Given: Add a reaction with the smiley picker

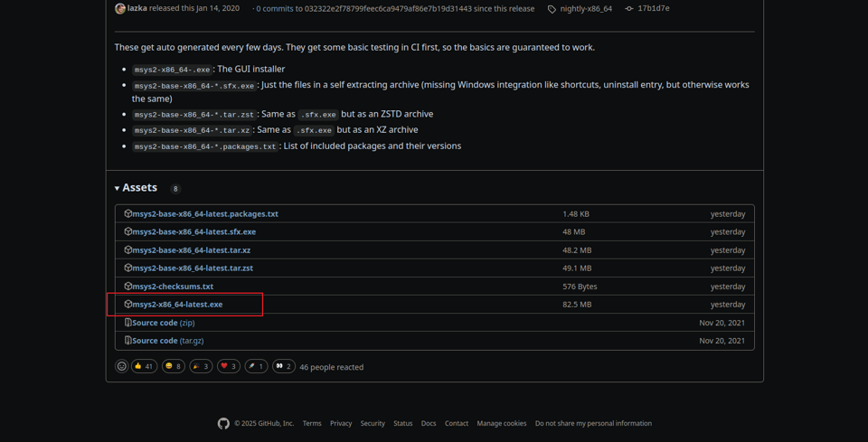Looking at the screenshot, I should (122, 366).
